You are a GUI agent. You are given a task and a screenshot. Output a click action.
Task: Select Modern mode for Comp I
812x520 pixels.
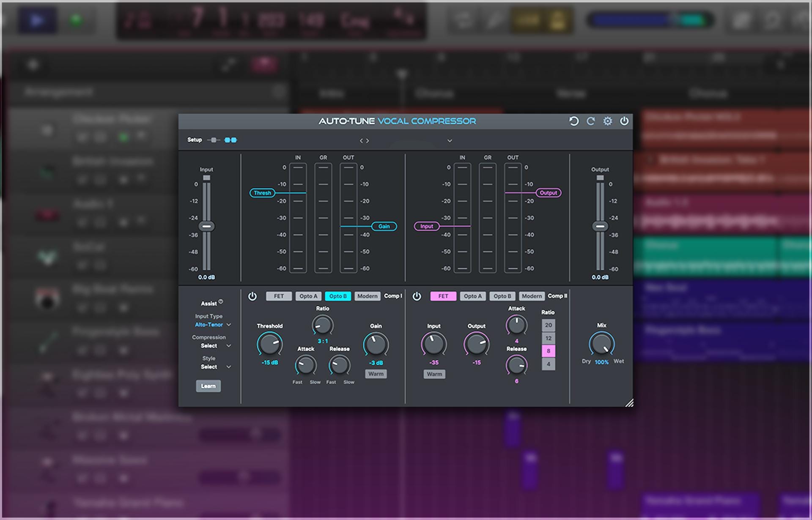(367, 296)
